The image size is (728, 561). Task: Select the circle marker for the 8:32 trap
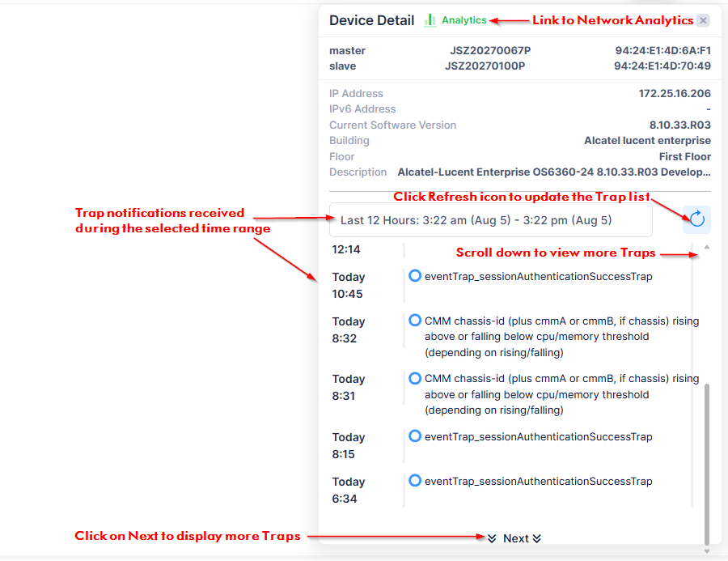(x=415, y=321)
